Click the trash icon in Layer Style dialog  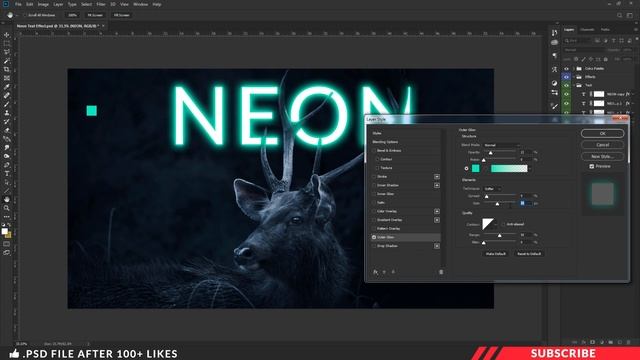pos(441,272)
